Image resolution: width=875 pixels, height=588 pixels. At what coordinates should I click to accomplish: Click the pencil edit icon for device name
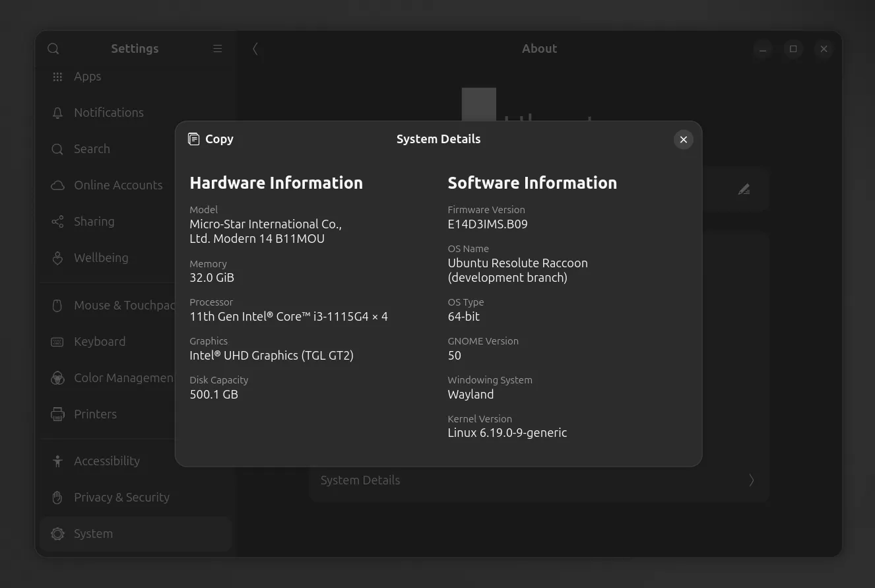click(744, 189)
